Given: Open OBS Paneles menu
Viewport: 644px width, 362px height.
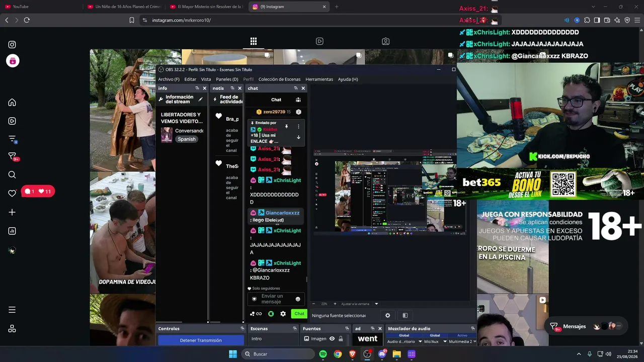Looking at the screenshot, I should 227,79.
